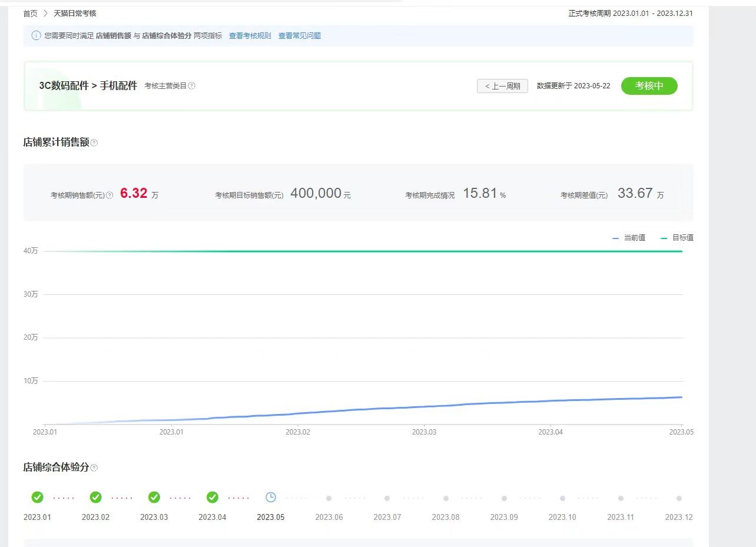
Task: Toggle the 目标值 legend series
Action: [677, 238]
